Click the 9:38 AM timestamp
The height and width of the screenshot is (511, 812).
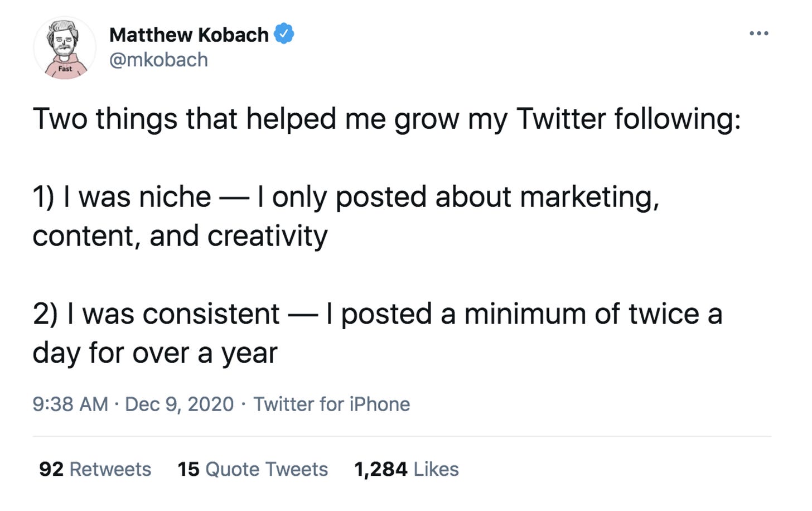70,404
